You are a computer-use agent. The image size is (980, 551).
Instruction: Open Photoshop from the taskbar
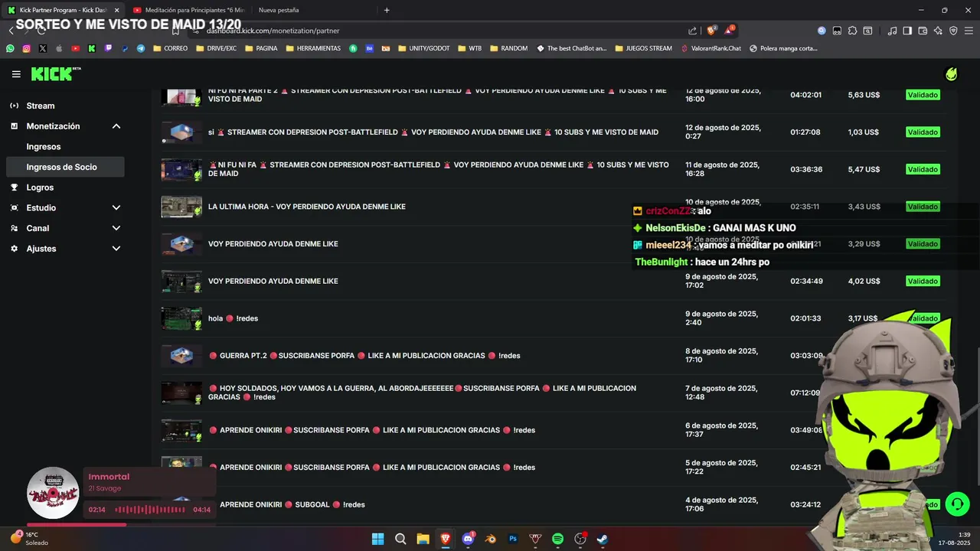[513, 539]
